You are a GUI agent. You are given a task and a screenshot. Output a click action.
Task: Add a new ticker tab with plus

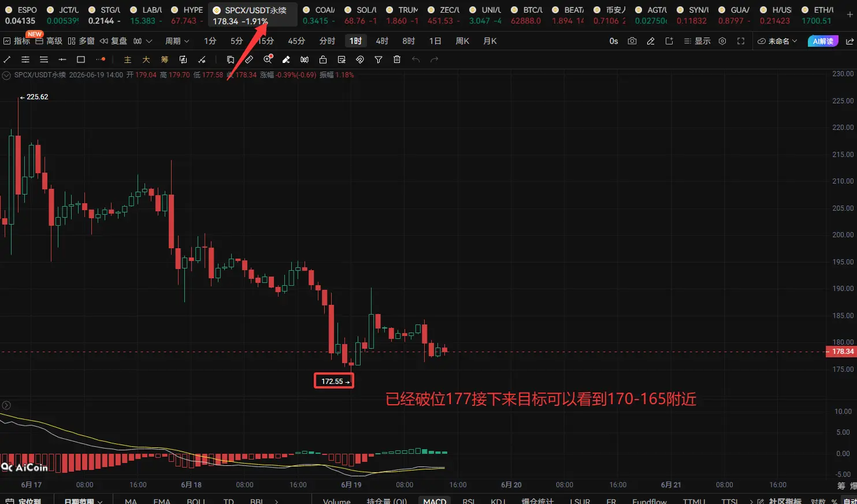849,14
